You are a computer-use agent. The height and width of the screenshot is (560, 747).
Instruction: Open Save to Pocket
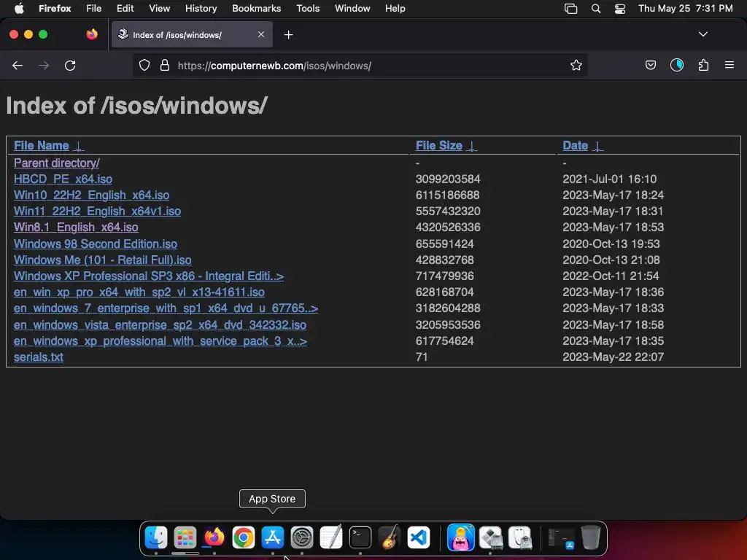point(650,65)
